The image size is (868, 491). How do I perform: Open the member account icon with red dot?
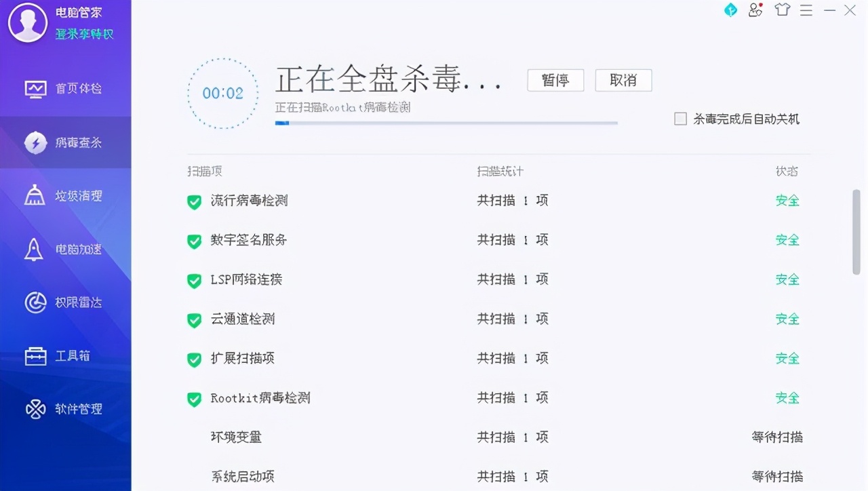click(x=755, y=11)
